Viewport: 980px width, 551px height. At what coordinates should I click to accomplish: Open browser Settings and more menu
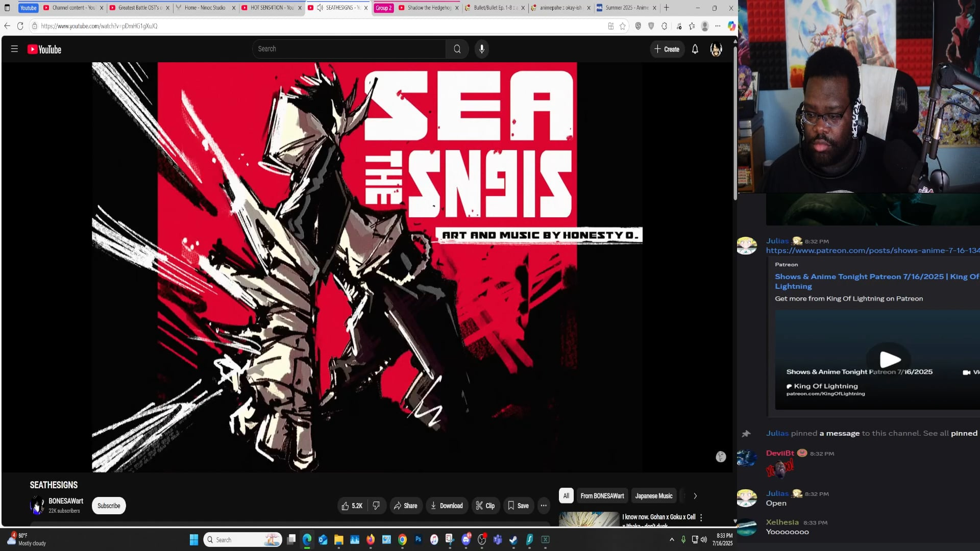click(718, 26)
